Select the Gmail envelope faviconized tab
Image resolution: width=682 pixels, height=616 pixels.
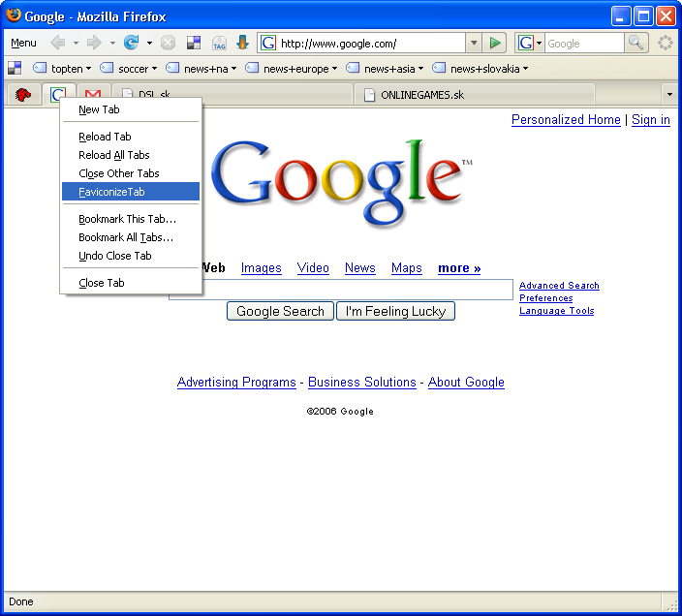(x=93, y=94)
